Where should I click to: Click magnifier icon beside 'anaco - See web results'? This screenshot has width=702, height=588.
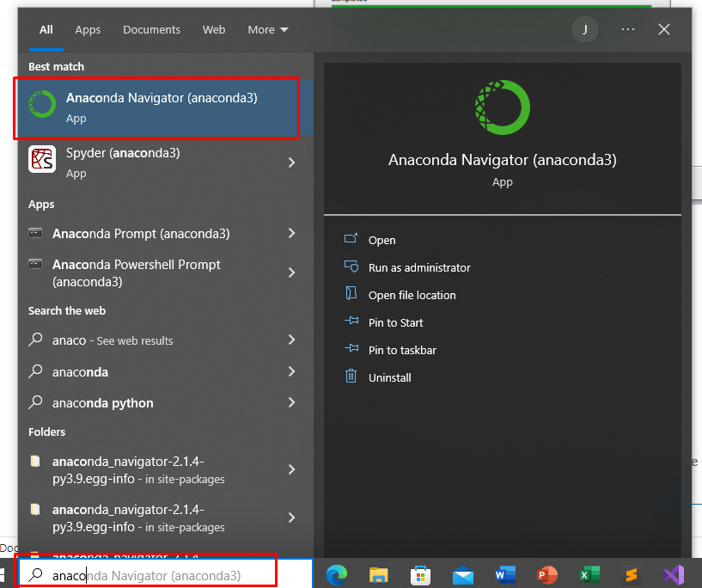35,340
